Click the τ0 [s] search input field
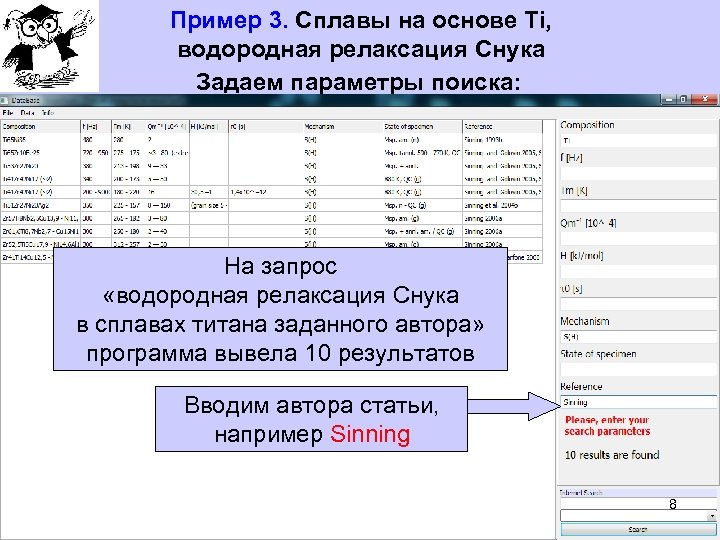720x540 pixels. tap(638, 304)
